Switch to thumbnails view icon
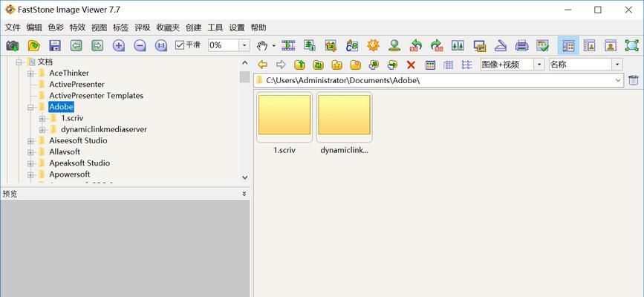This screenshot has width=644, height=297. [430, 65]
